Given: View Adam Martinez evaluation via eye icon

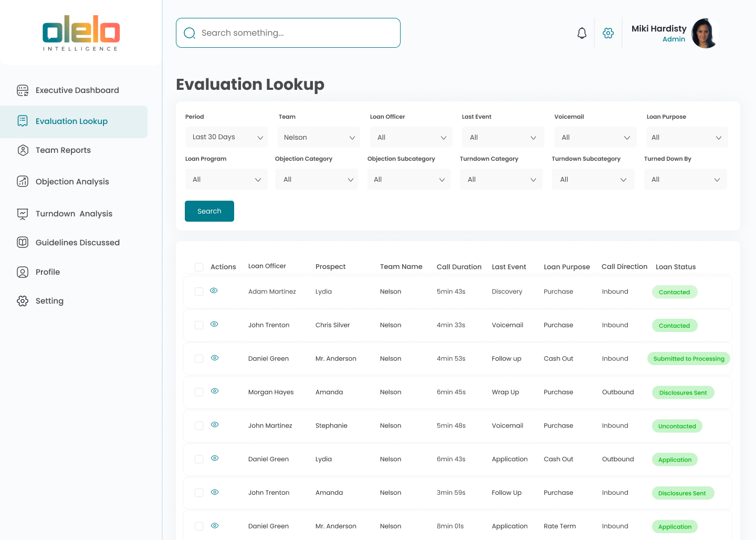Looking at the screenshot, I should tap(214, 290).
